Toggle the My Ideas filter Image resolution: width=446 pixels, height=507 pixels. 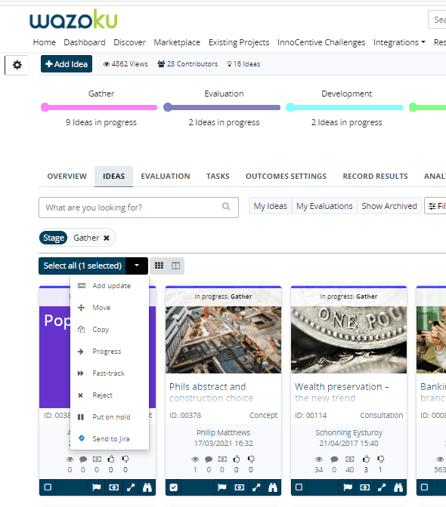pyautogui.click(x=270, y=206)
